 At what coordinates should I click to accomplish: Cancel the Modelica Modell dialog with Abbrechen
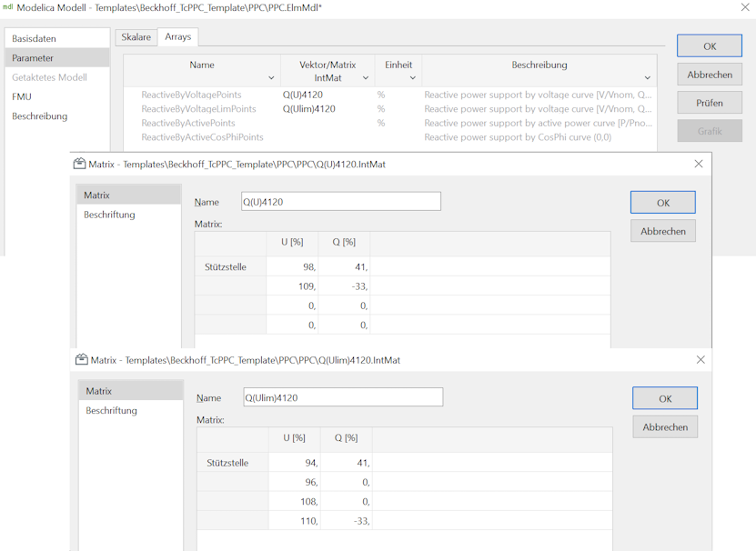coord(709,74)
